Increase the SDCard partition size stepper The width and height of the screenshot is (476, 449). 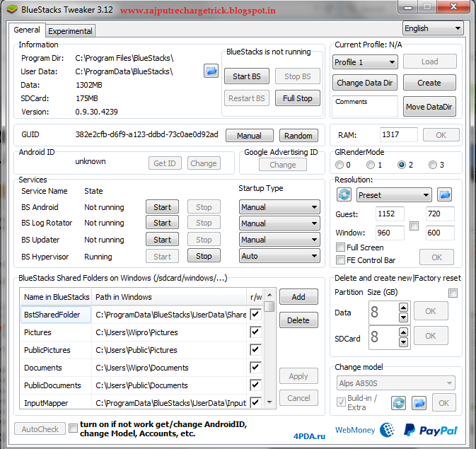pyautogui.click(x=403, y=332)
